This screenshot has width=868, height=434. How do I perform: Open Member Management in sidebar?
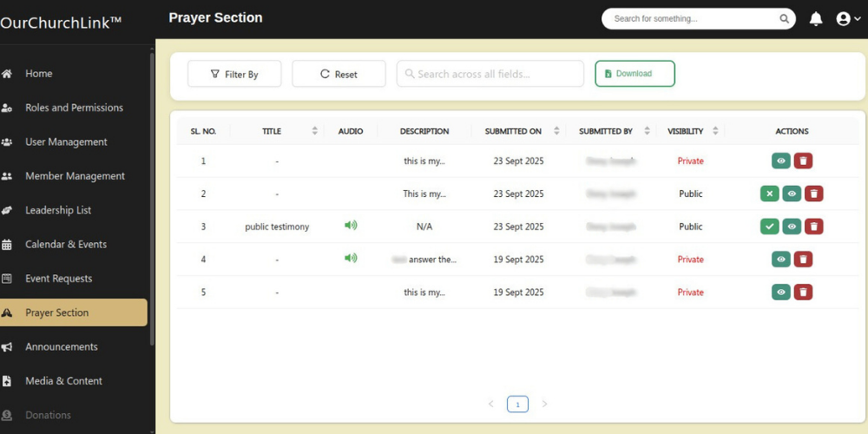[x=75, y=176]
